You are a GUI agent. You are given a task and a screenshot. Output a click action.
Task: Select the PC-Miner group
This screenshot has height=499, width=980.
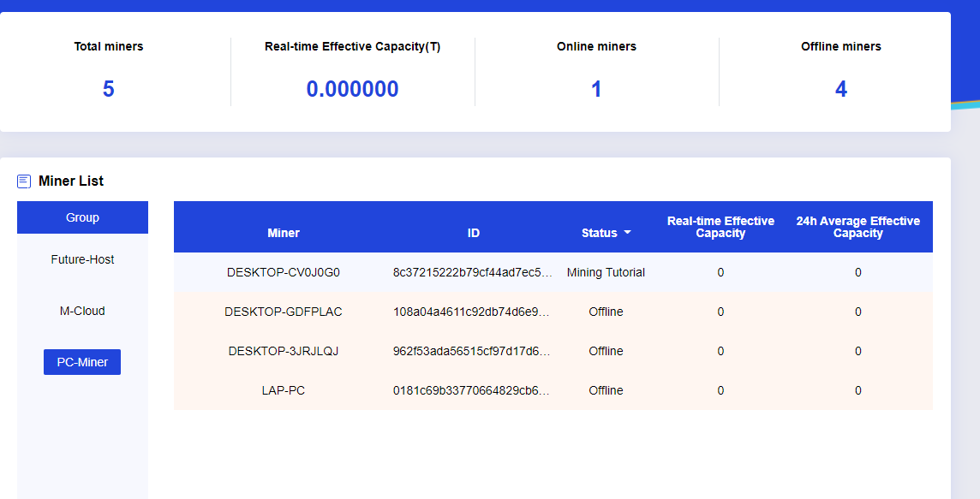[x=82, y=362]
